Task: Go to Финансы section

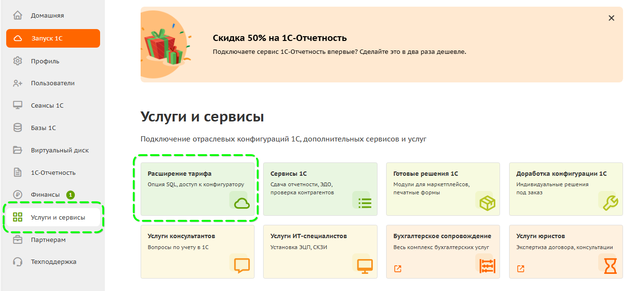Action: click(45, 194)
